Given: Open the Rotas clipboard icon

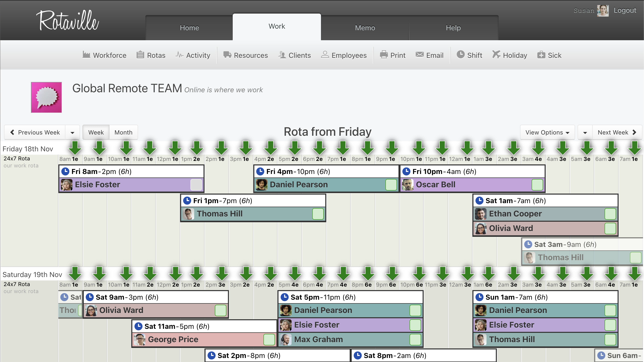Looking at the screenshot, I should pos(140,55).
